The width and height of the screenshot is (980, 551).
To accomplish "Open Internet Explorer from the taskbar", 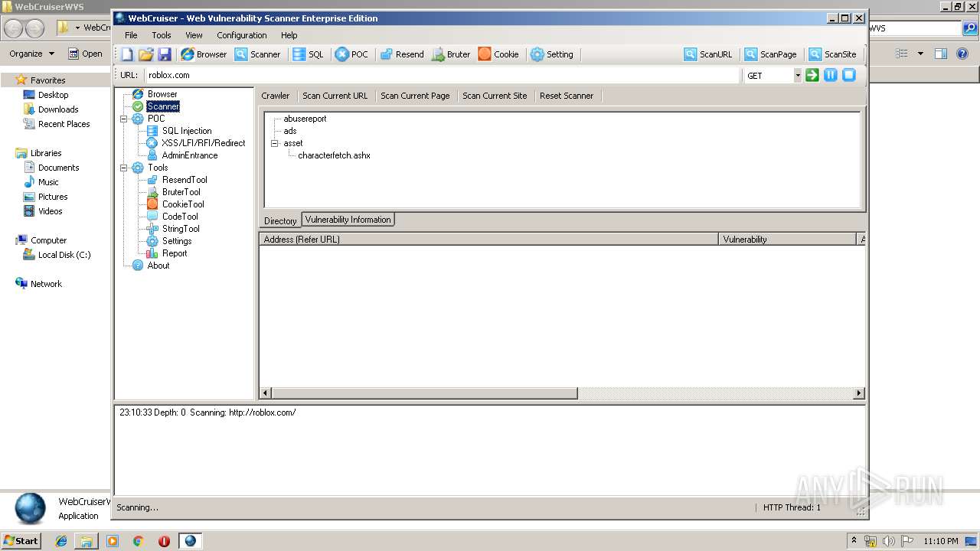I will pos(61,541).
